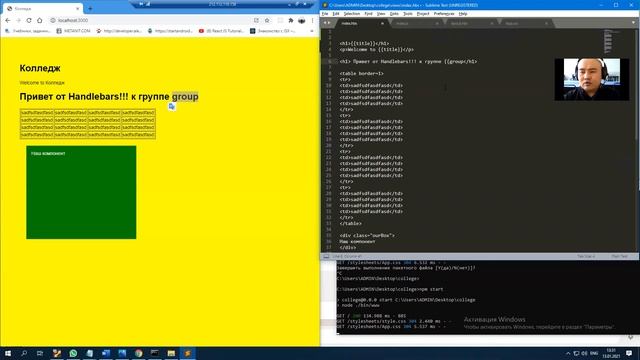Open Sublime Text File menu
Screen dimensions: 640x360
[x=325, y=13]
